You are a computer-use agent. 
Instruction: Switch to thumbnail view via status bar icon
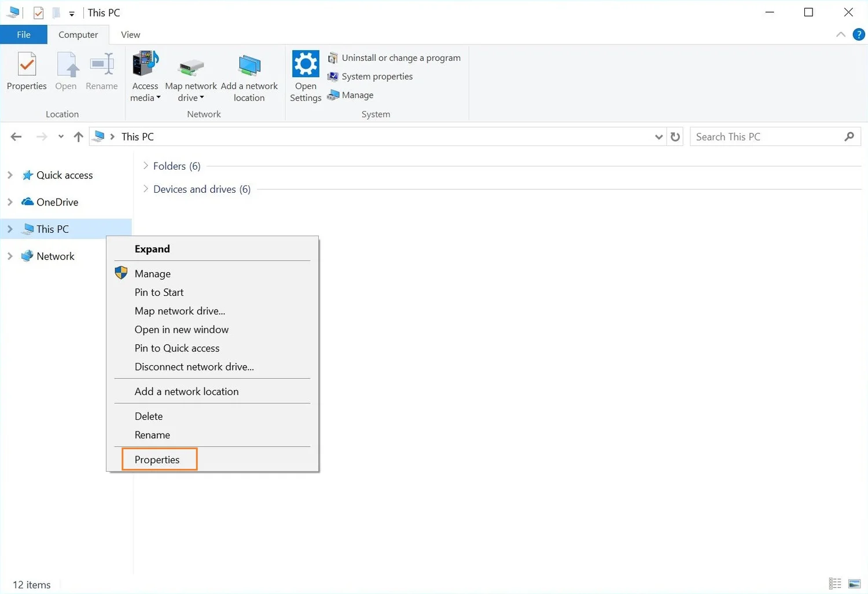pyautogui.click(x=854, y=584)
